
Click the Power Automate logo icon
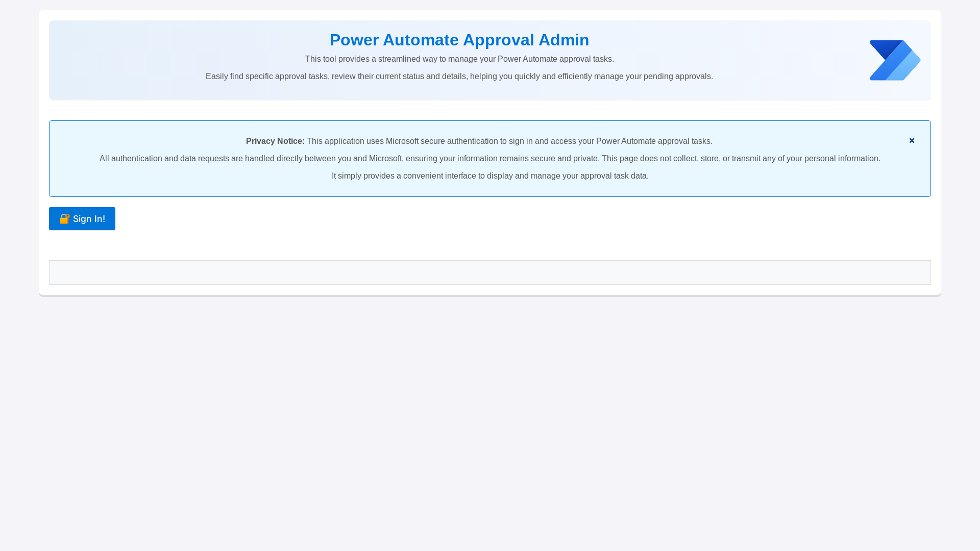(895, 60)
